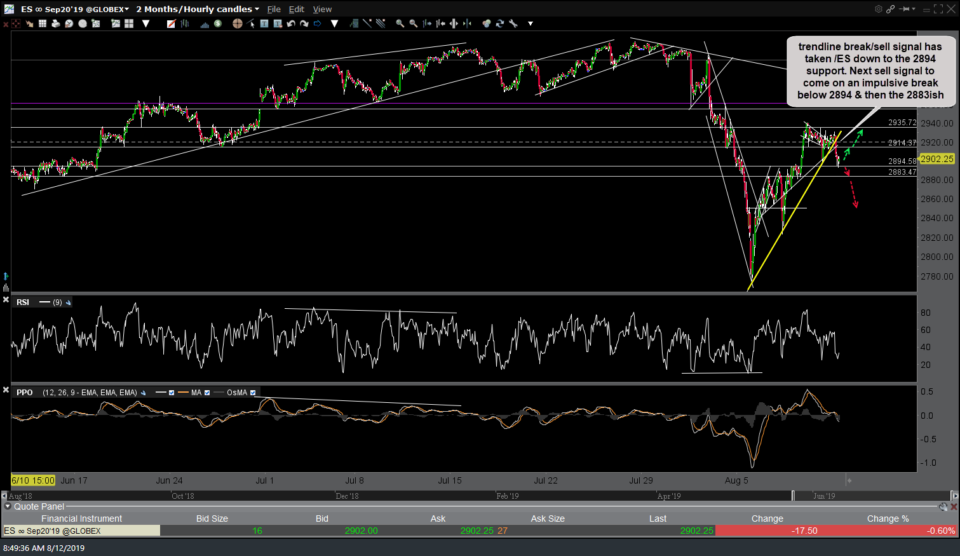Toggle the PPO line checkbox before MA
The image size is (960, 556).
[x=171, y=393]
